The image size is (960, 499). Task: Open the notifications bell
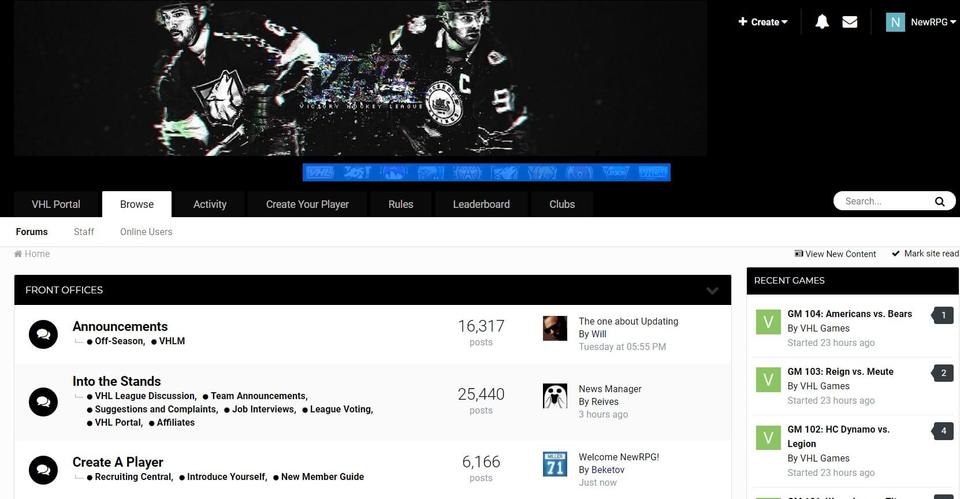click(x=822, y=22)
